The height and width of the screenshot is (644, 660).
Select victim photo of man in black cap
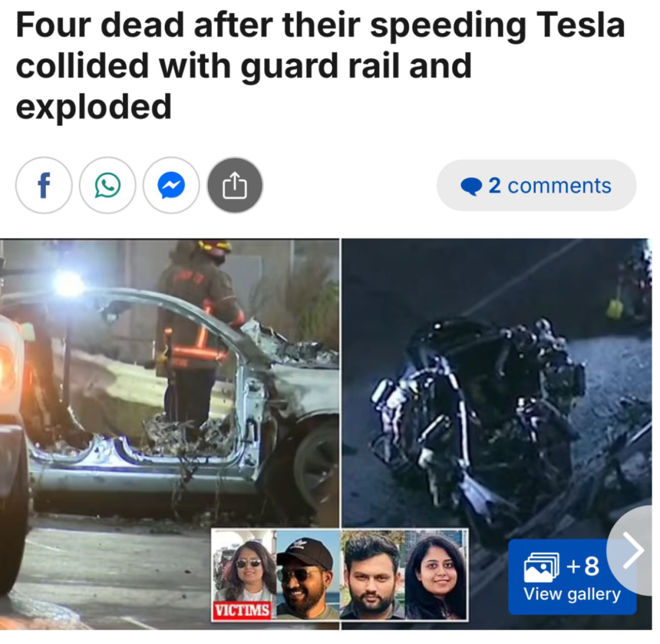[309, 575]
